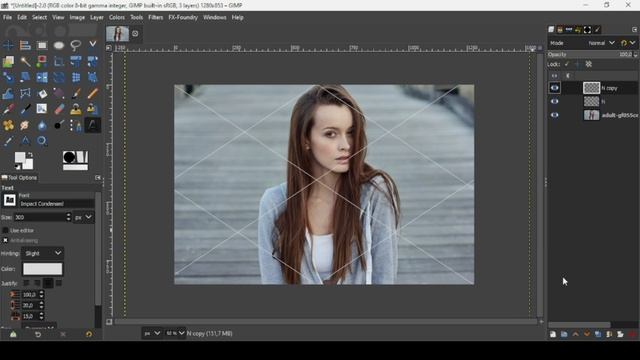The width and height of the screenshot is (640, 360).
Task: Open the font size unit px dropdown
Action: 83,218
